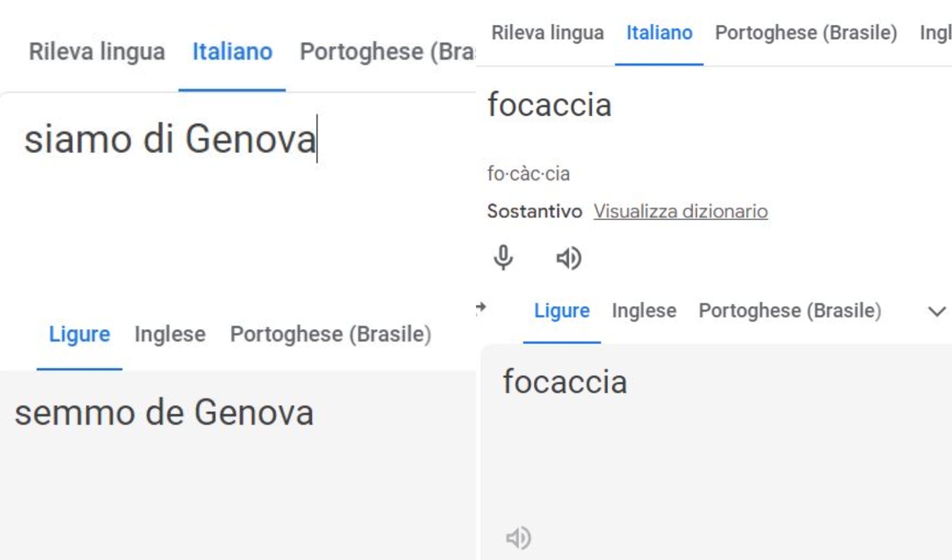
Task: Select Rileva lingua tab in right panel
Action: (548, 32)
